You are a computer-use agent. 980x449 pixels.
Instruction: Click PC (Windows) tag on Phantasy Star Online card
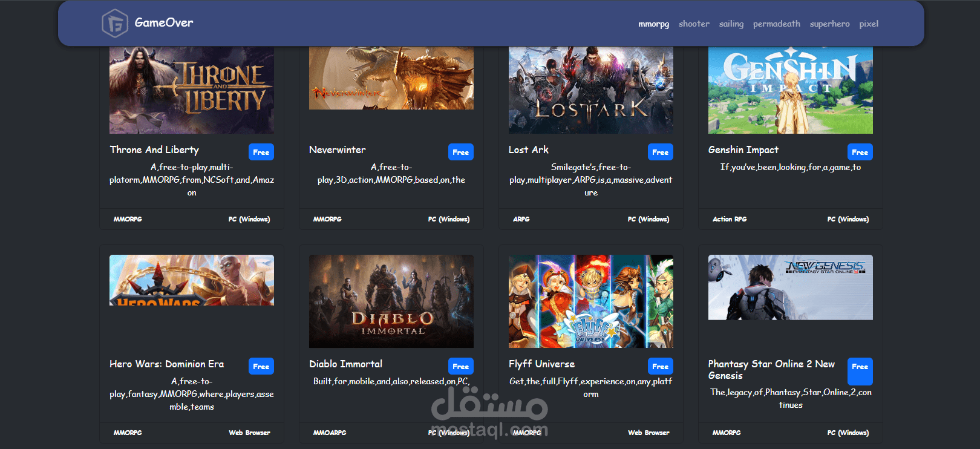(848, 433)
